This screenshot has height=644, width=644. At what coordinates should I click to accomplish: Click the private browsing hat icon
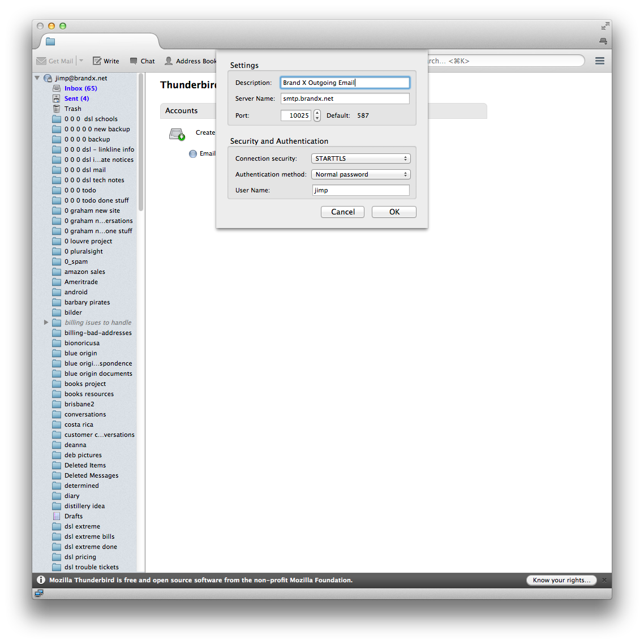[x=603, y=41]
